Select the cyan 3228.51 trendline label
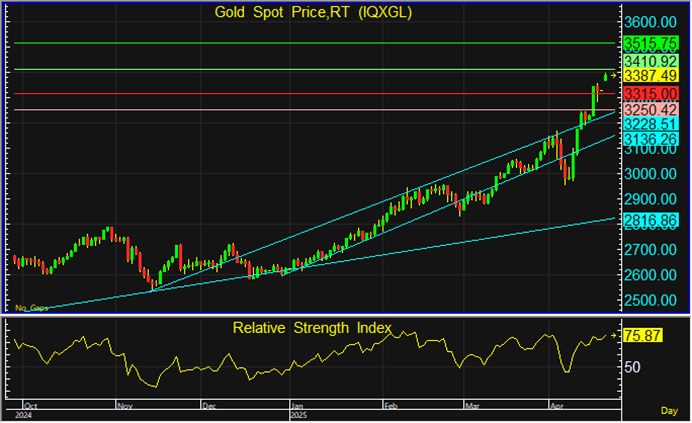 click(x=650, y=123)
